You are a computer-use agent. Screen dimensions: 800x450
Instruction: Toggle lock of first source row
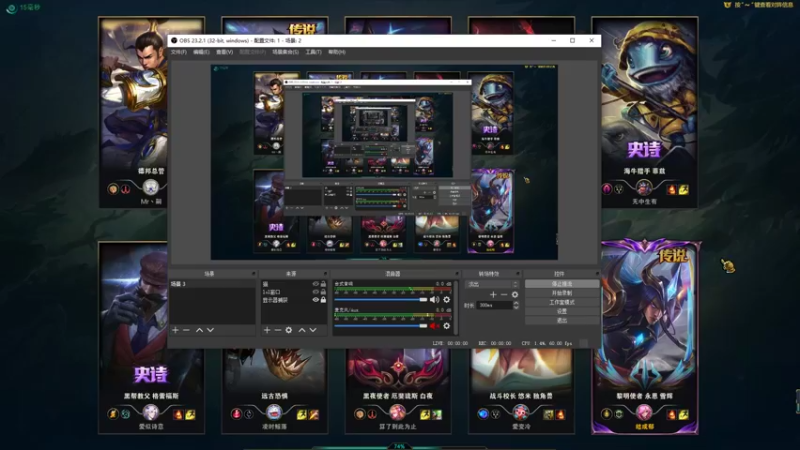coord(323,284)
